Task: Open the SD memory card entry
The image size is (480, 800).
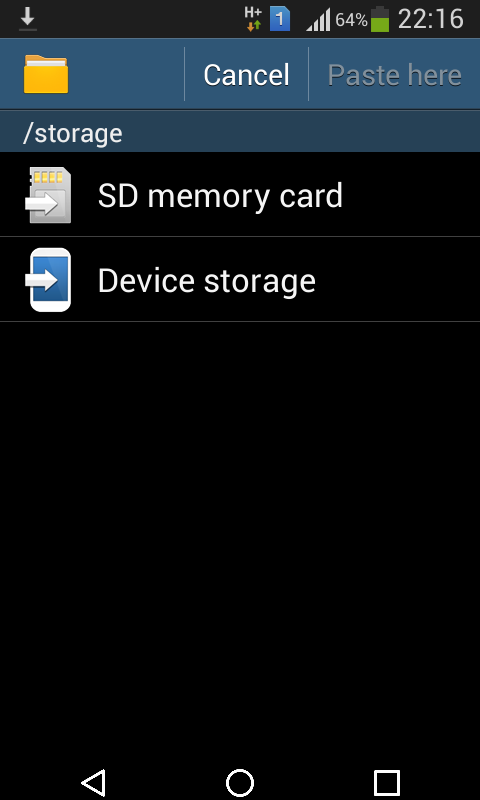Action: [x=240, y=194]
